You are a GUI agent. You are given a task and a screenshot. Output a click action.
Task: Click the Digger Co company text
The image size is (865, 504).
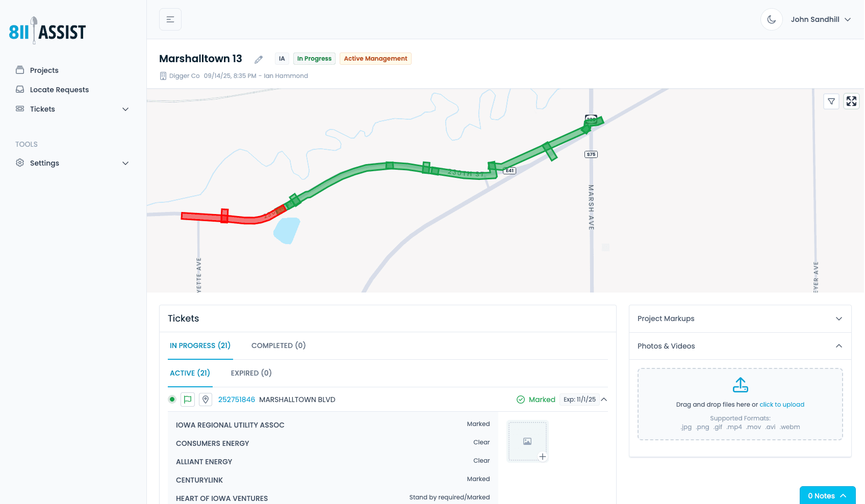[184, 76]
